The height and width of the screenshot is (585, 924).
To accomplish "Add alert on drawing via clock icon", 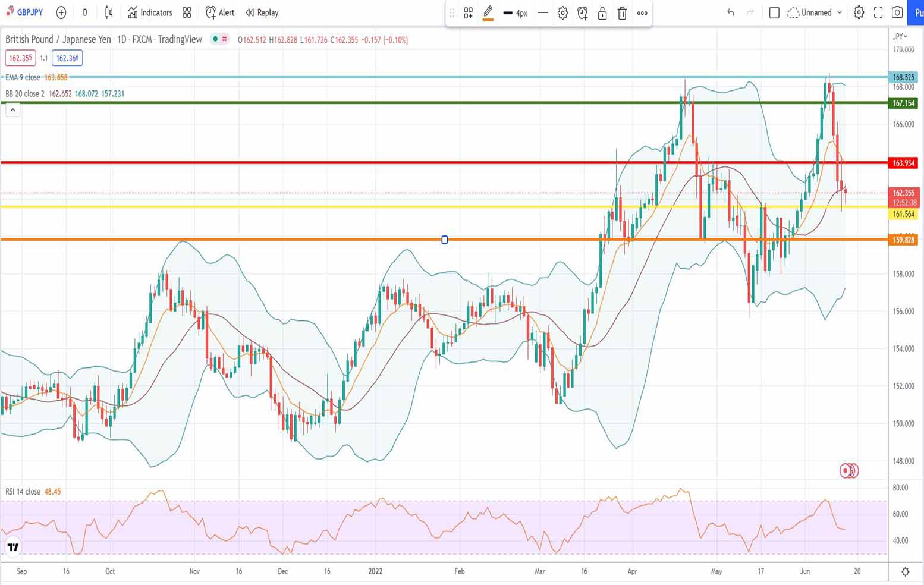I will coord(583,13).
